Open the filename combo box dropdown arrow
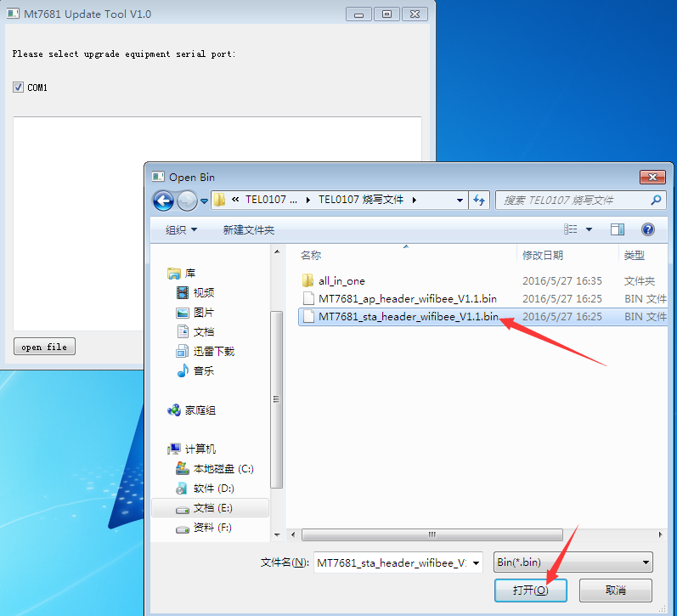 (x=476, y=562)
